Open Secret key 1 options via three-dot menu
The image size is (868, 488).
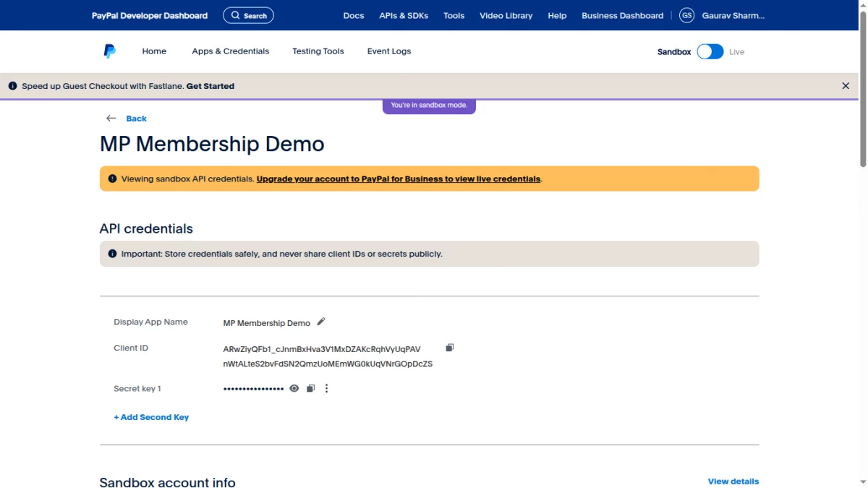pyautogui.click(x=326, y=388)
